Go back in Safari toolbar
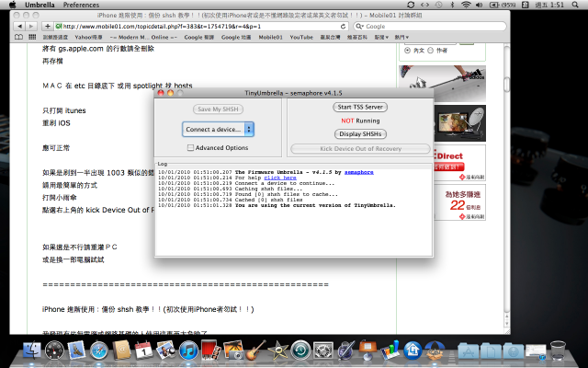Image resolution: width=588 pixels, height=368 pixels. point(19,27)
